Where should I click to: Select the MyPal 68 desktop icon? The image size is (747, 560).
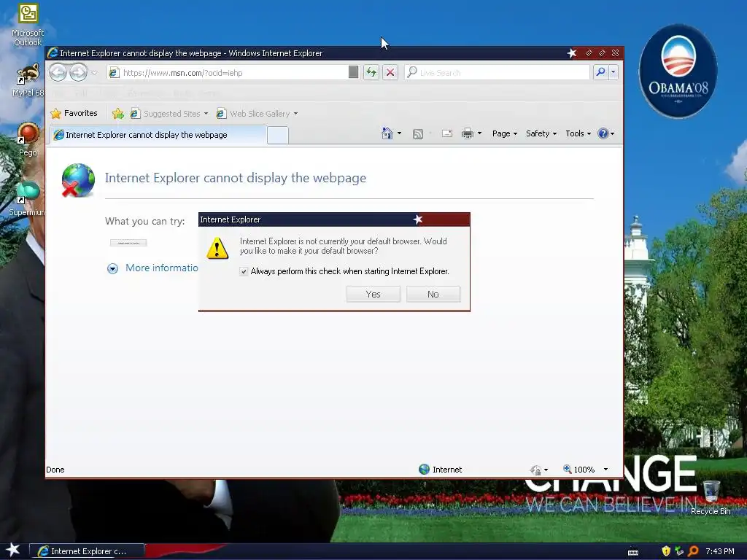coord(28,80)
